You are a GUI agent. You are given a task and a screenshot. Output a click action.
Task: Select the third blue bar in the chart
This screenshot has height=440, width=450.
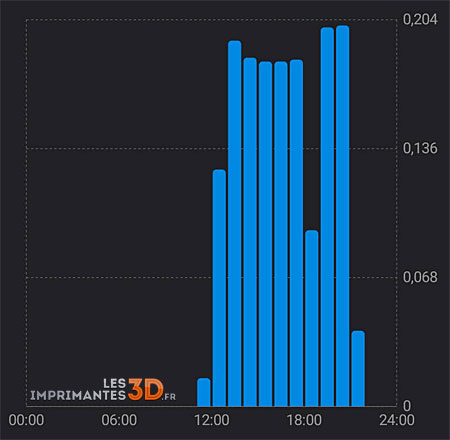[x=235, y=224]
